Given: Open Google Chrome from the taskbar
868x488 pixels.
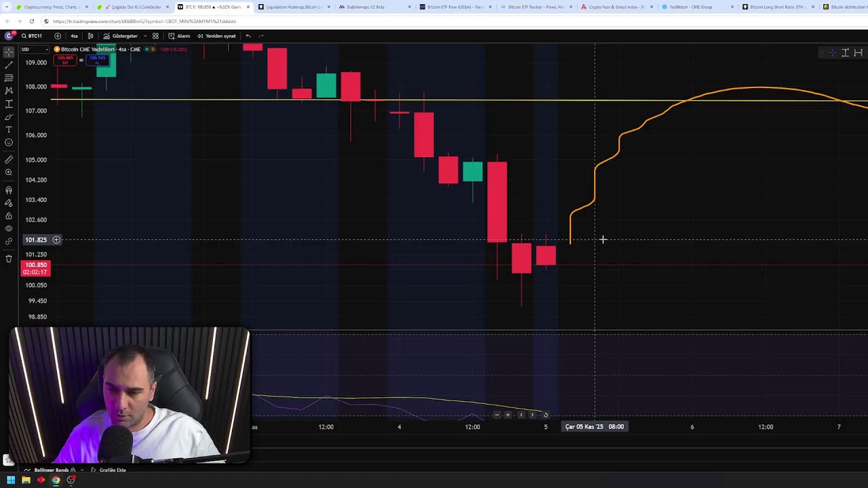Looking at the screenshot, I should tap(56, 481).
